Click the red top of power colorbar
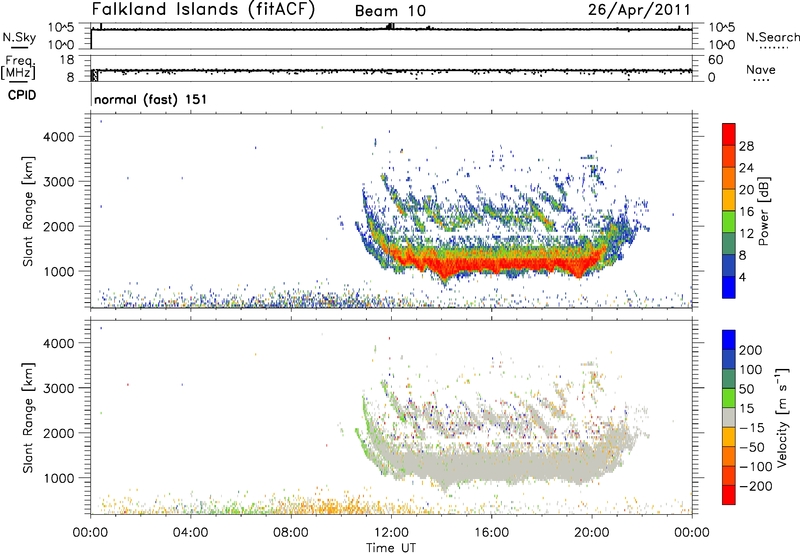The height and width of the screenshot is (554, 800). pos(729,134)
